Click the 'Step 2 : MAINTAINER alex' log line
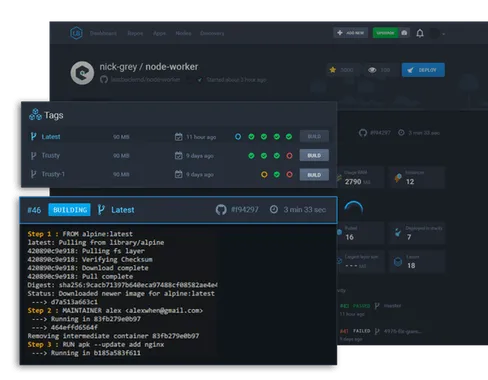Image resolution: width=488 pixels, height=380 pixels. pyautogui.click(x=115, y=310)
